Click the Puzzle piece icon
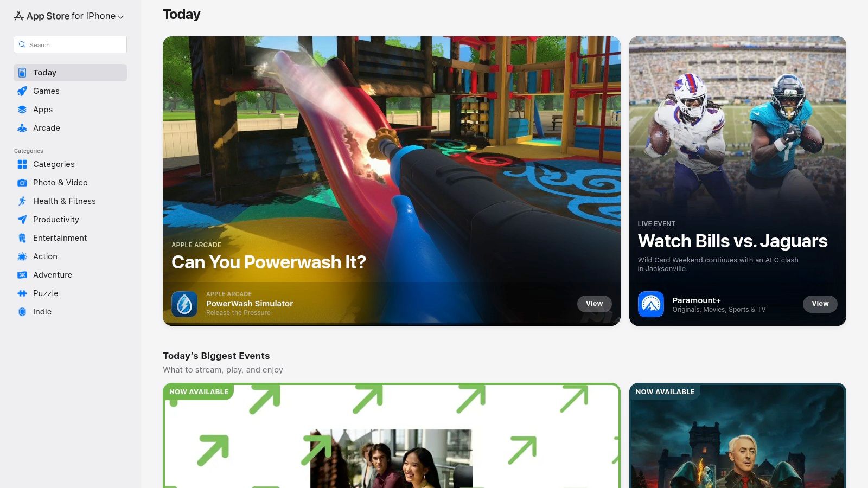The height and width of the screenshot is (488, 868). point(22,293)
